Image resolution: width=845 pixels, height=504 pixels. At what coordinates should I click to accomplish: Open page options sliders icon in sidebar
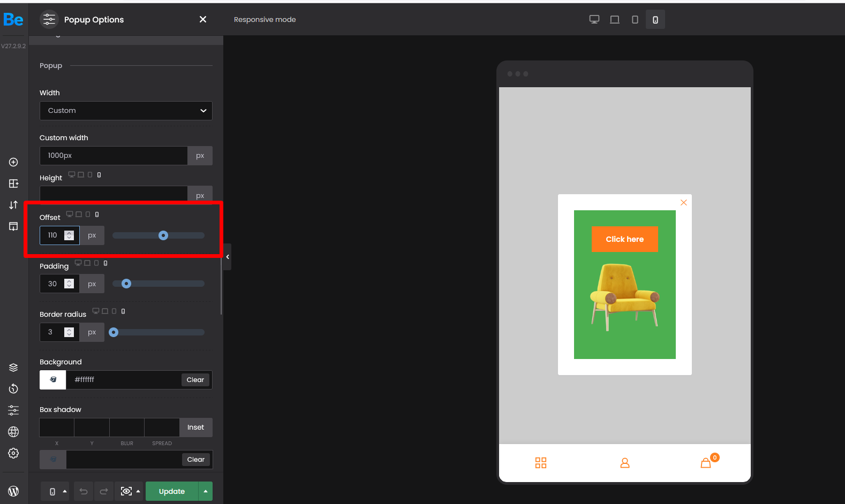click(x=13, y=410)
